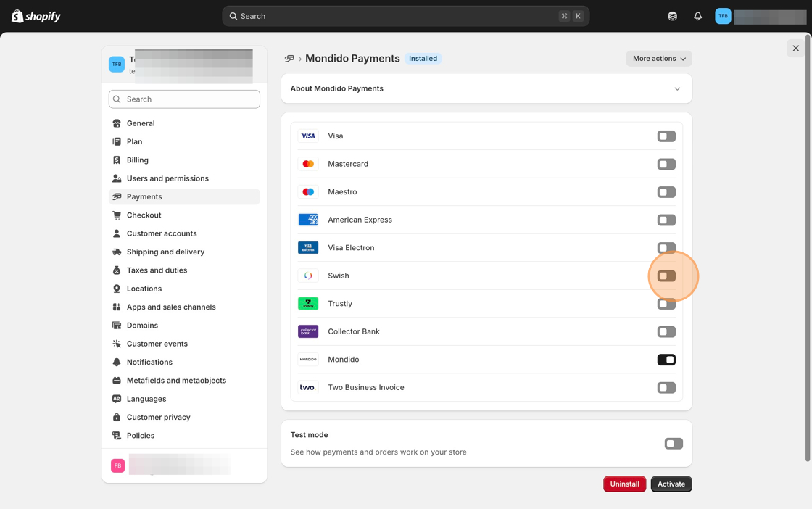Enable the Two Business Invoice toggle

pyautogui.click(x=666, y=388)
